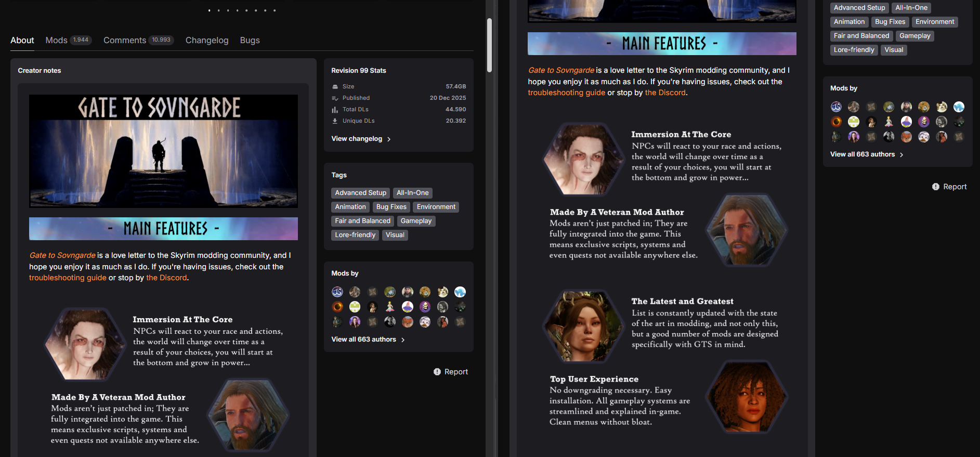This screenshot has height=457, width=980.
Task: Click the left page vertical scrollbar thumb
Action: click(x=489, y=45)
